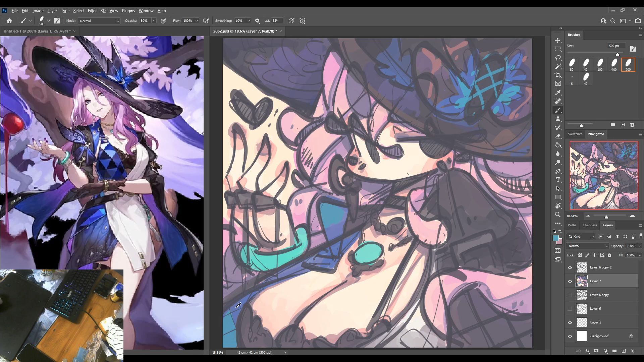
Task: Open the layer blend mode dropdown
Action: pyautogui.click(x=588, y=246)
